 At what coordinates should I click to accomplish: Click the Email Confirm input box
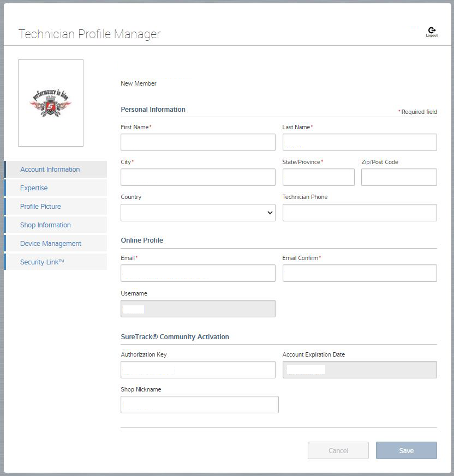[x=359, y=273]
